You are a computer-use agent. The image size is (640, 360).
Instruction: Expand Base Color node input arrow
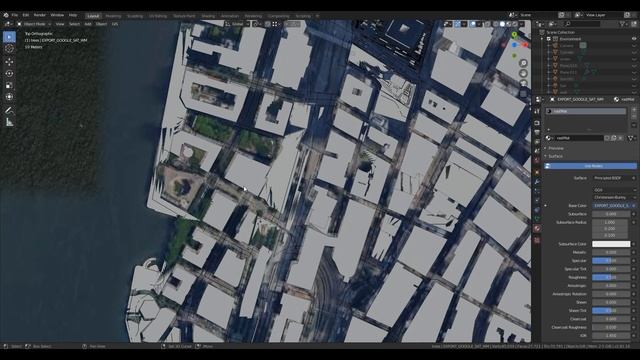[546, 206]
